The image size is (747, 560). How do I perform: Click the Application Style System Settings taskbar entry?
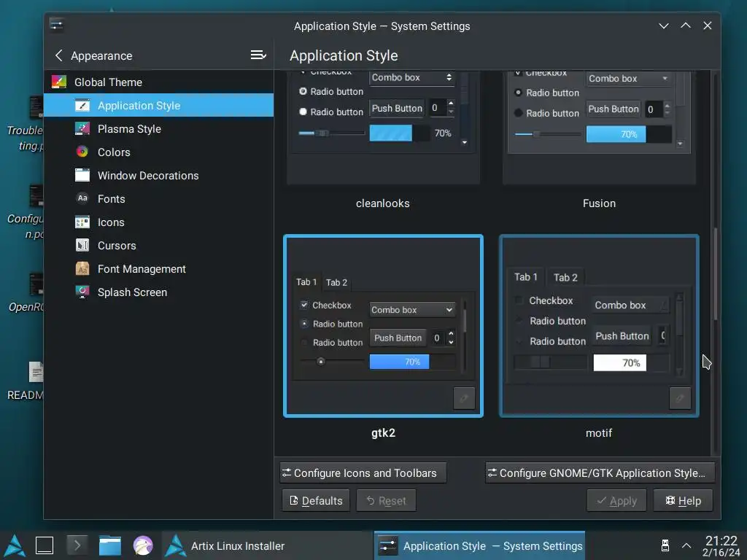click(480, 545)
